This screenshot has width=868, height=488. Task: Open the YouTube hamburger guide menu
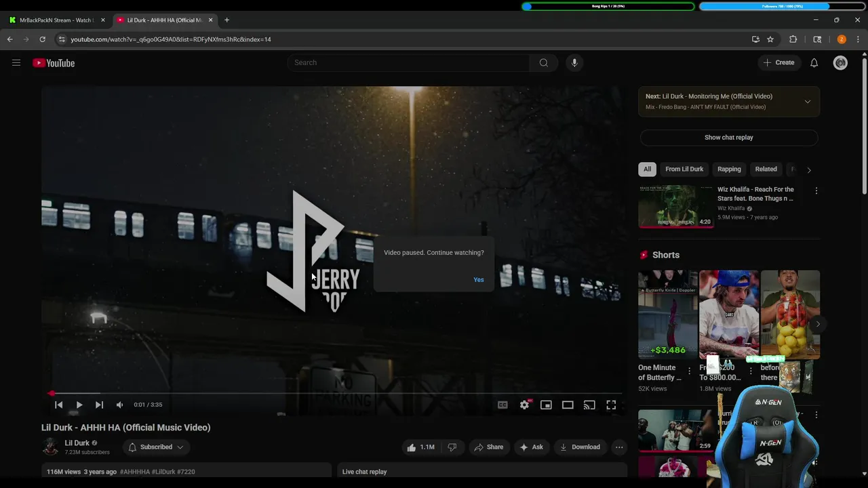(16, 63)
